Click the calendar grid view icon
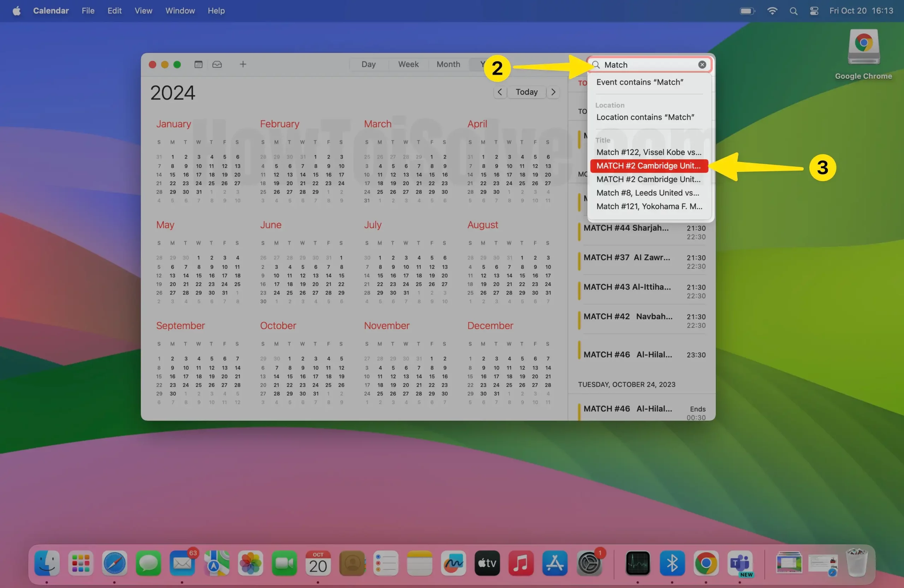 pyautogui.click(x=198, y=64)
